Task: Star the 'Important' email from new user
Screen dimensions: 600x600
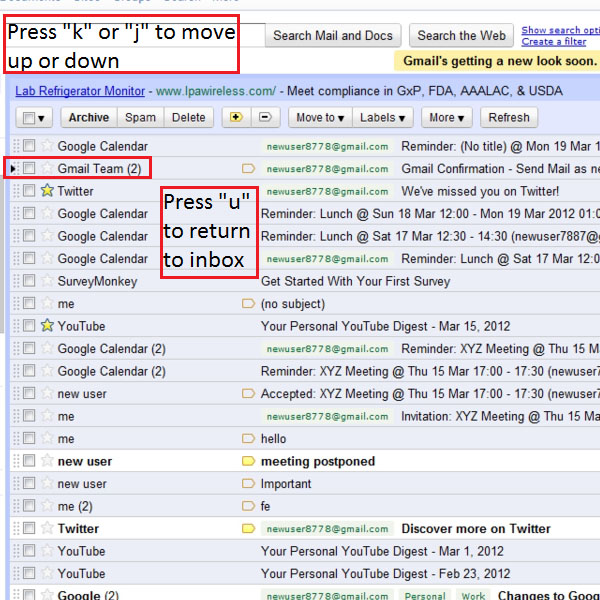Action: click(x=47, y=483)
